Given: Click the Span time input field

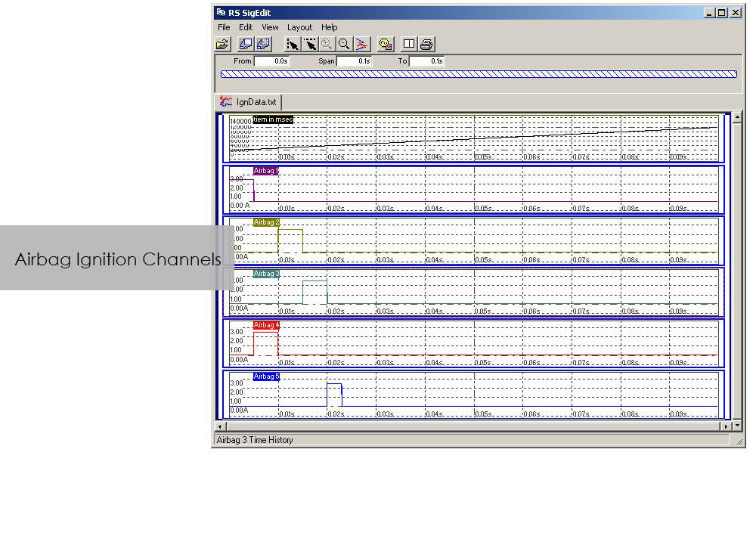Looking at the screenshot, I should coord(354,61).
